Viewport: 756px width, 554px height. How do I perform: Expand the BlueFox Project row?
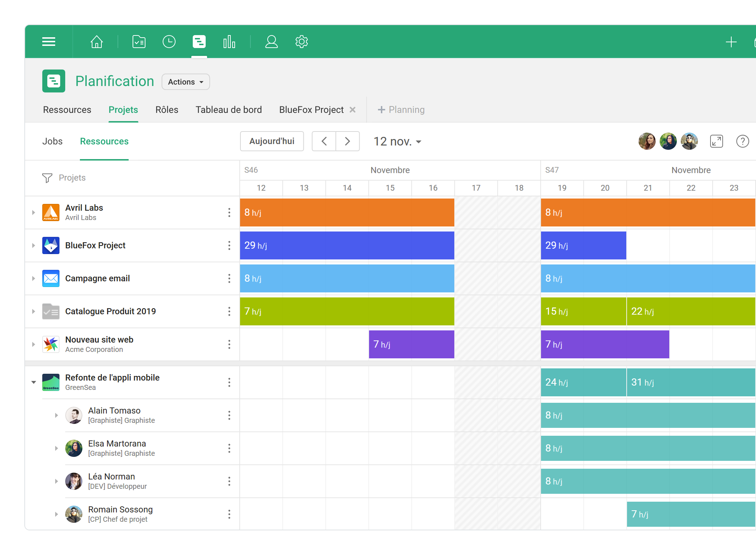(x=33, y=245)
